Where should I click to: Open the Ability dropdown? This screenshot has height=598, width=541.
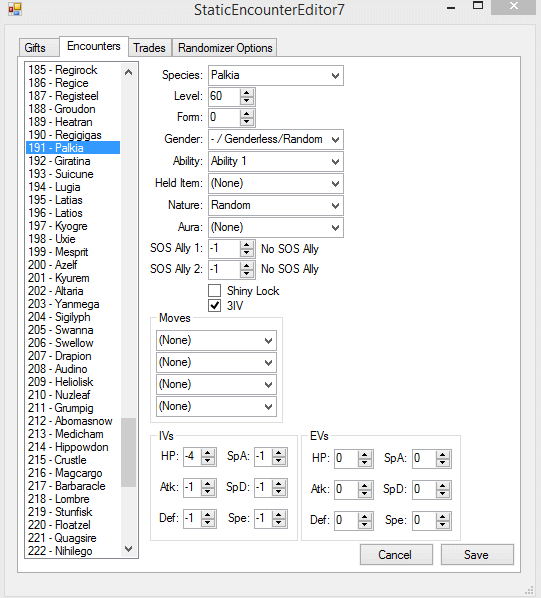tap(276, 161)
